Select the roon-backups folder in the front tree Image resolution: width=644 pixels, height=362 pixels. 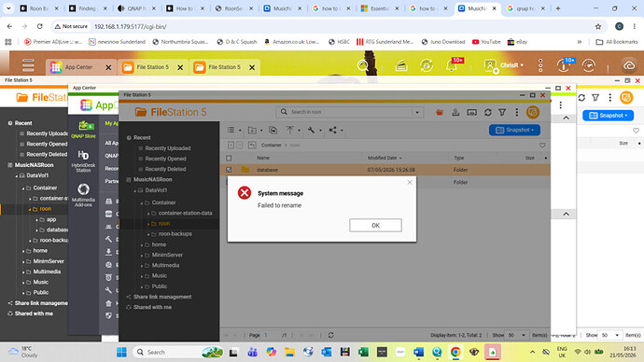coord(175,234)
